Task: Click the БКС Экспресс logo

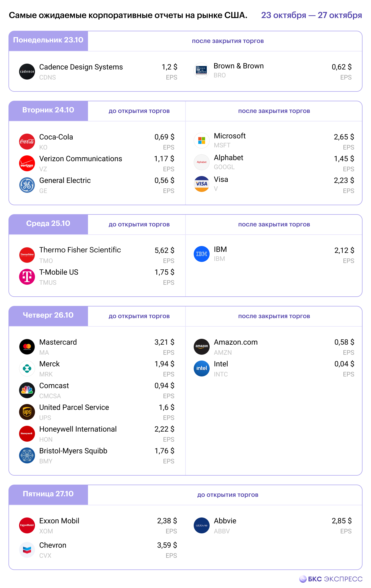Action: [x=331, y=579]
